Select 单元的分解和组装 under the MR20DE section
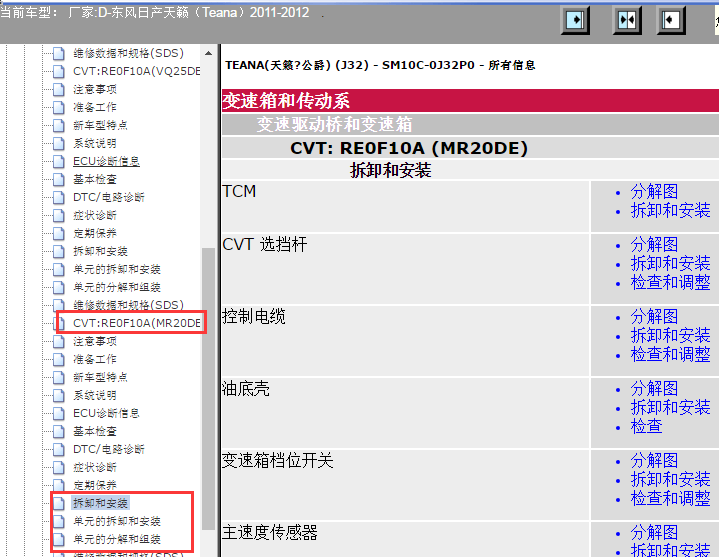The width and height of the screenshot is (719, 557). point(117,539)
